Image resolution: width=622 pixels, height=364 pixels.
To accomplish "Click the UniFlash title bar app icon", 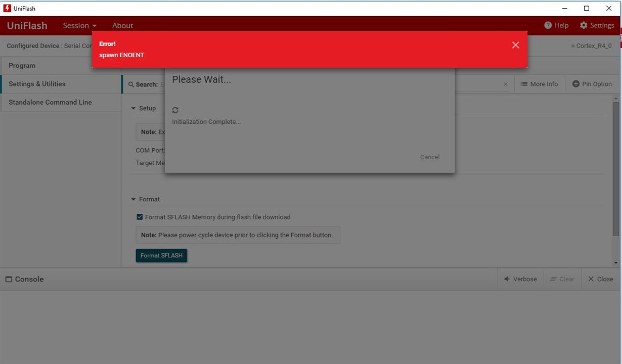I will tap(7, 8).
